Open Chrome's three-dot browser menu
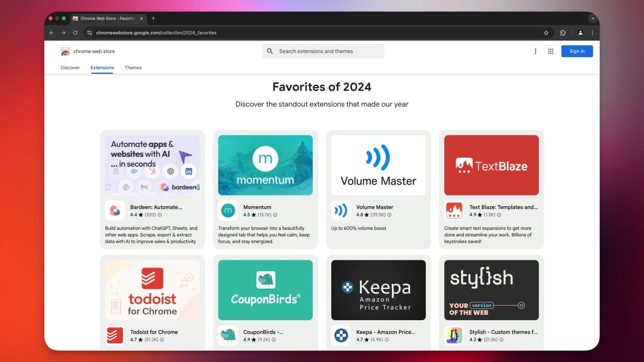644x362 pixels. (x=592, y=32)
